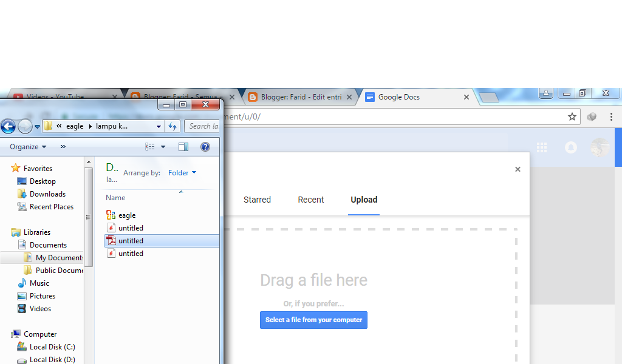The height and width of the screenshot is (364, 622).
Task: Switch to Blogger: Farid - Semua tab
Action: tap(180, 96)
